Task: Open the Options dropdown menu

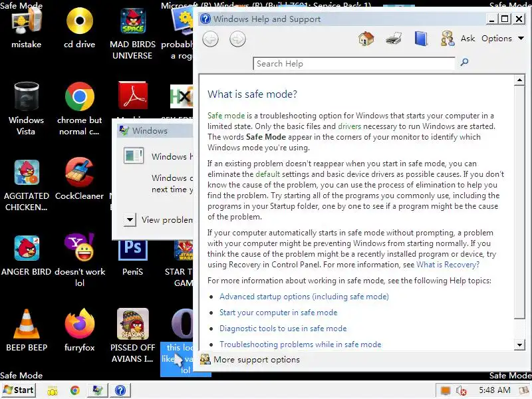Action: tap(503, 39)
